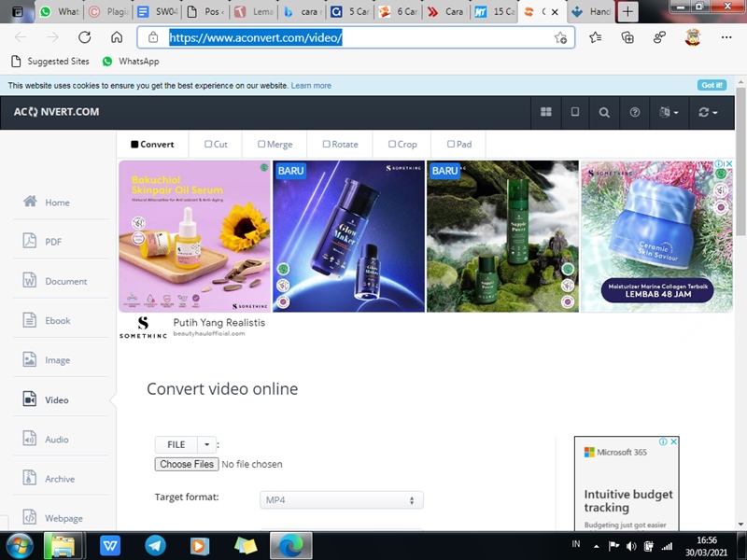747x560 pixels.
Task: Click the volume speaker tray icon
Action: point(631,546)
